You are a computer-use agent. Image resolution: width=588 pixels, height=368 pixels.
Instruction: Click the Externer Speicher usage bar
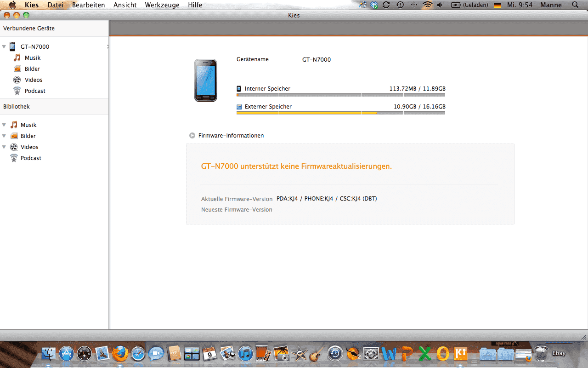(341, 113)
